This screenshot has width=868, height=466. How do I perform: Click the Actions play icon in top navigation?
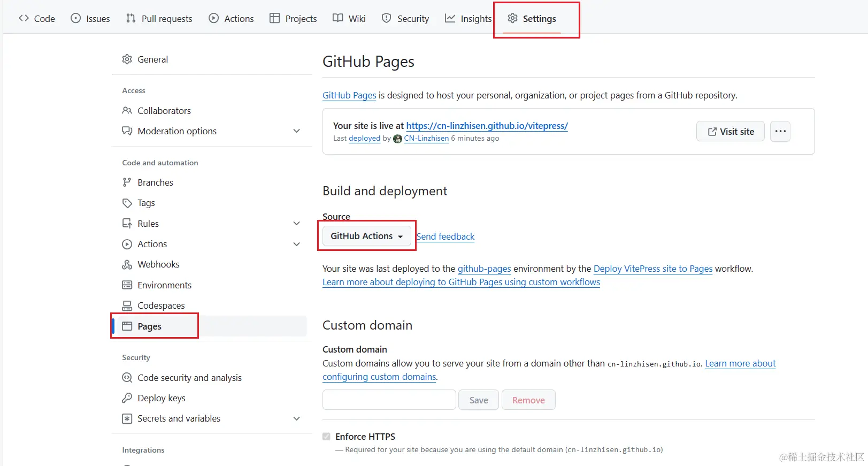pos(214,18)
